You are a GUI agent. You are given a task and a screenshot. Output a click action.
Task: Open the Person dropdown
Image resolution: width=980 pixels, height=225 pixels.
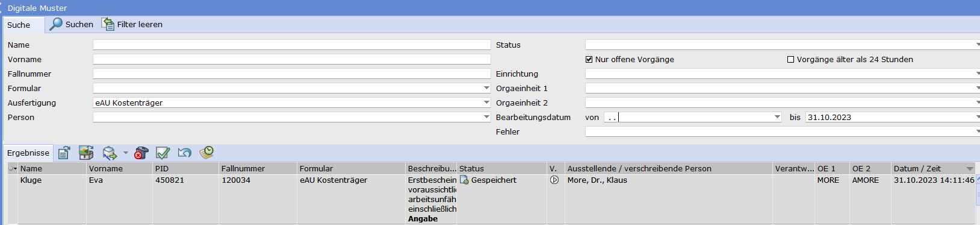pos(486,117)
